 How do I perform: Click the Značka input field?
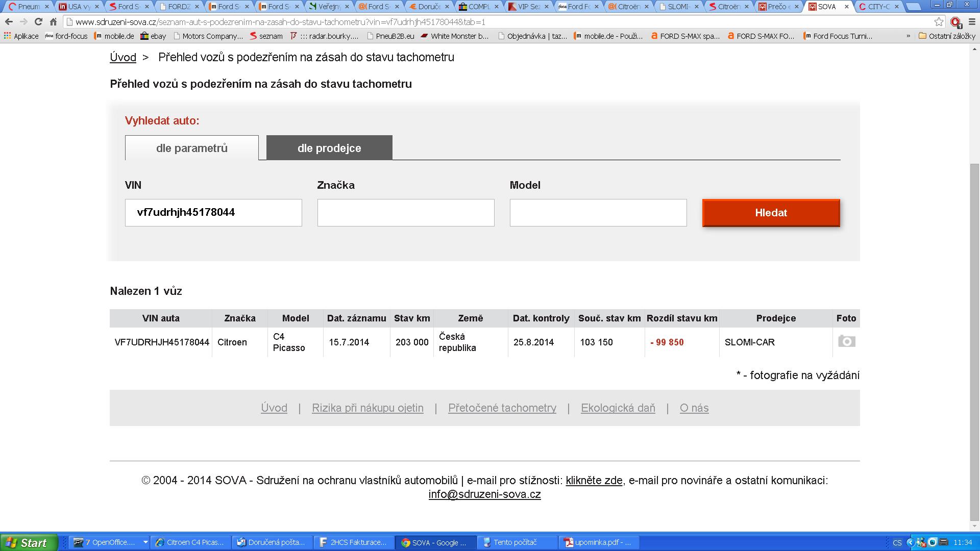click(405, 213)
